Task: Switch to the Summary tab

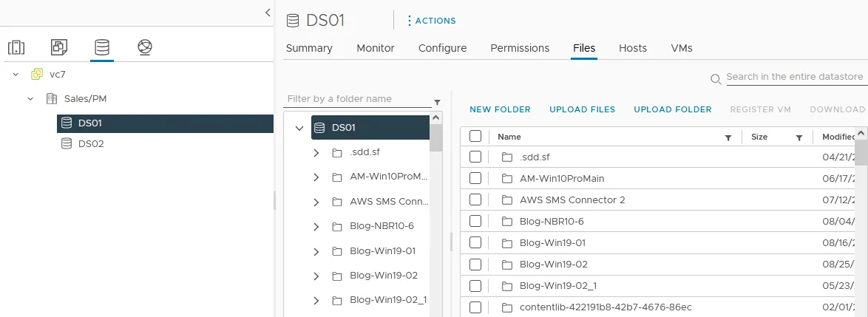Action: [309, 48]
